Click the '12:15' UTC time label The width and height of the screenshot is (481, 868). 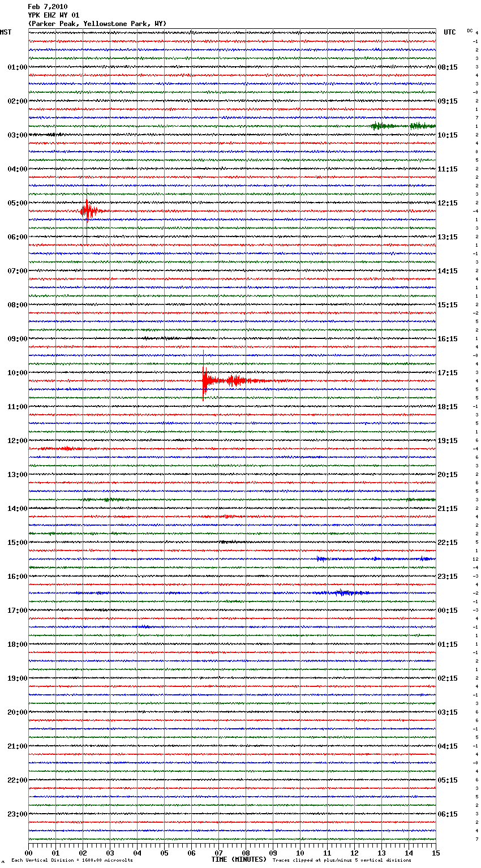[448, 203]
